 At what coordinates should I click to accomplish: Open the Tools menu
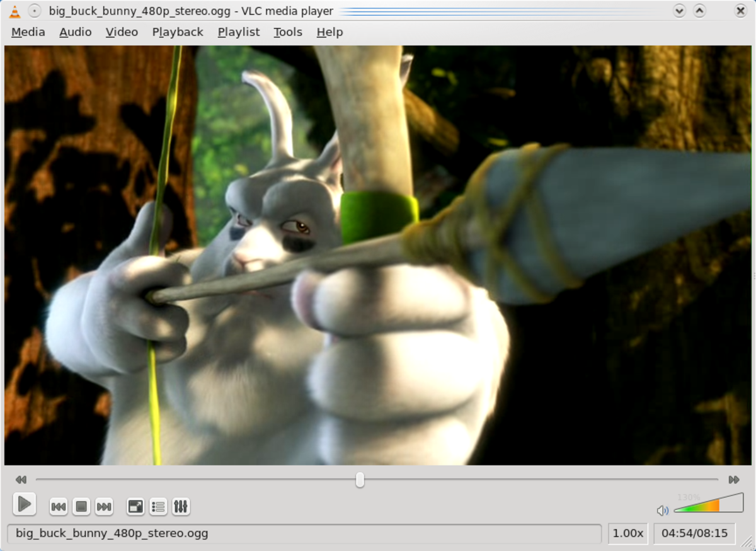point(288,32)
